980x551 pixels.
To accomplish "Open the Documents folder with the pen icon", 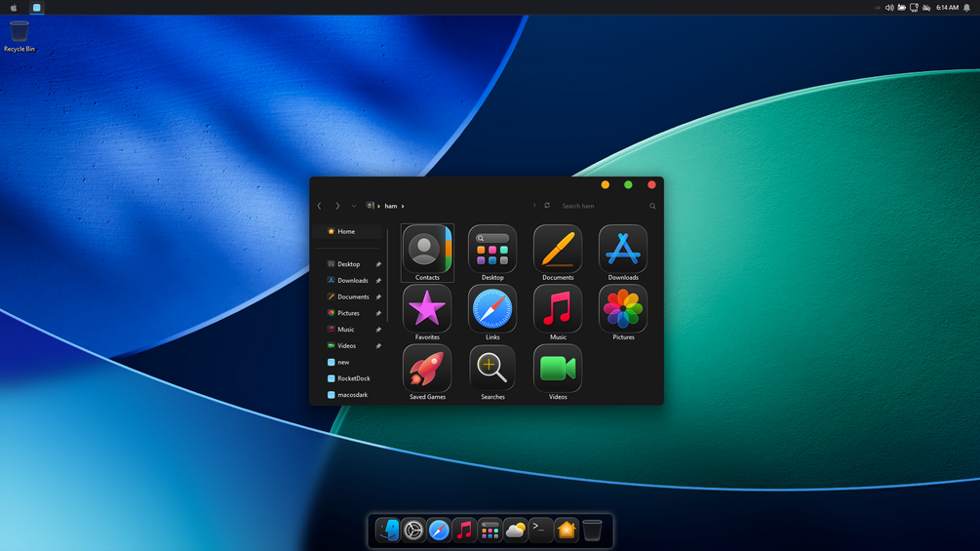I will point(558,253).
